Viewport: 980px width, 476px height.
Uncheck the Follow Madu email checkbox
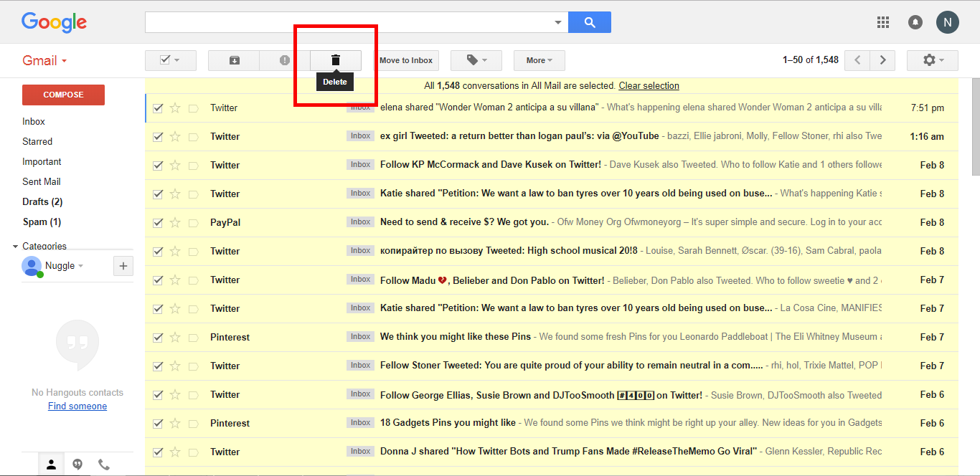coord(158,280)
